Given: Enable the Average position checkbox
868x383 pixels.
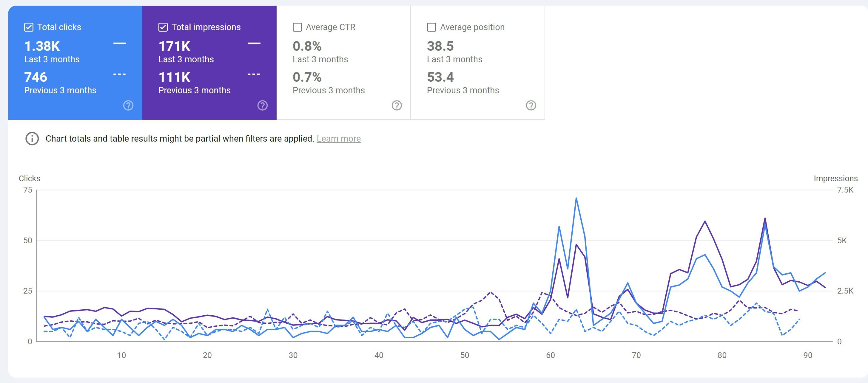Looking at the screenshot, I should pyautogui.click(x=431, y=27).
